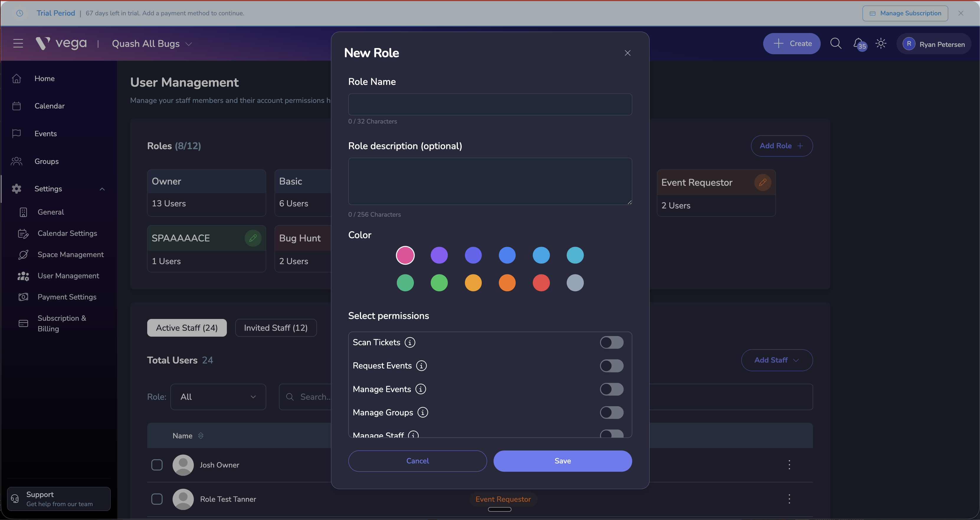Click the Role Name input field
The image size is (980, 520).
pyautogui.click(x=490, y=104)
